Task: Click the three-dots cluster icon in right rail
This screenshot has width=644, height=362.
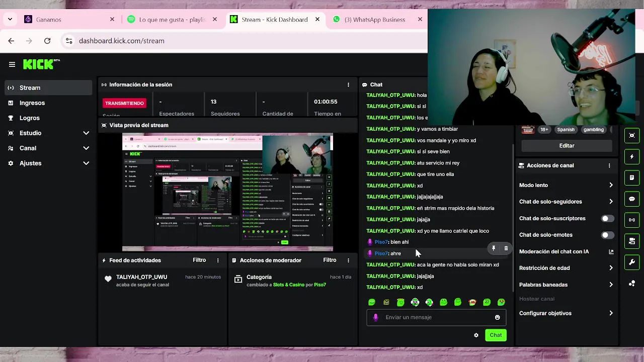Action: (x=632, y=284)
